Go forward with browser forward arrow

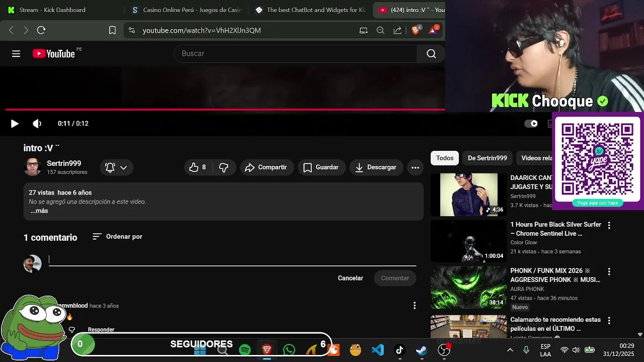(x=26, y=30)
